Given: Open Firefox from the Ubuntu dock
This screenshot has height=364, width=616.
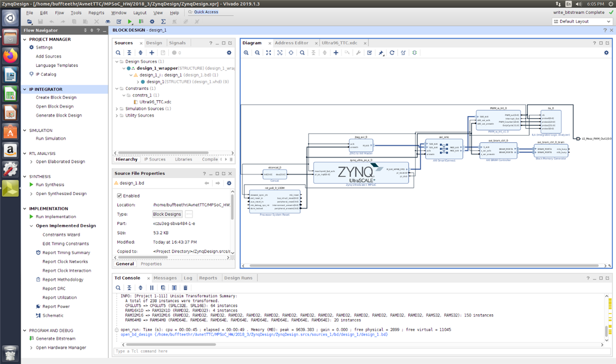Looking at the screenshot, I should pos(10,56).
